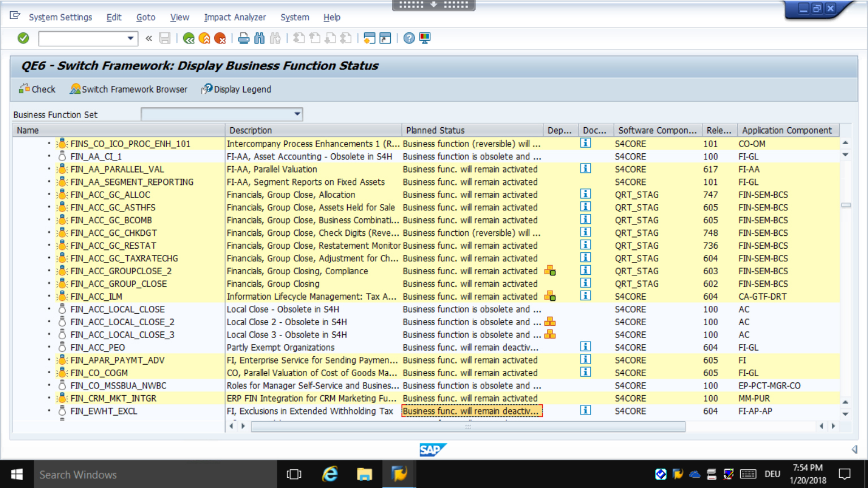Click the Find binoculars icon
This screenshot has width=868, height=488.
260,38
